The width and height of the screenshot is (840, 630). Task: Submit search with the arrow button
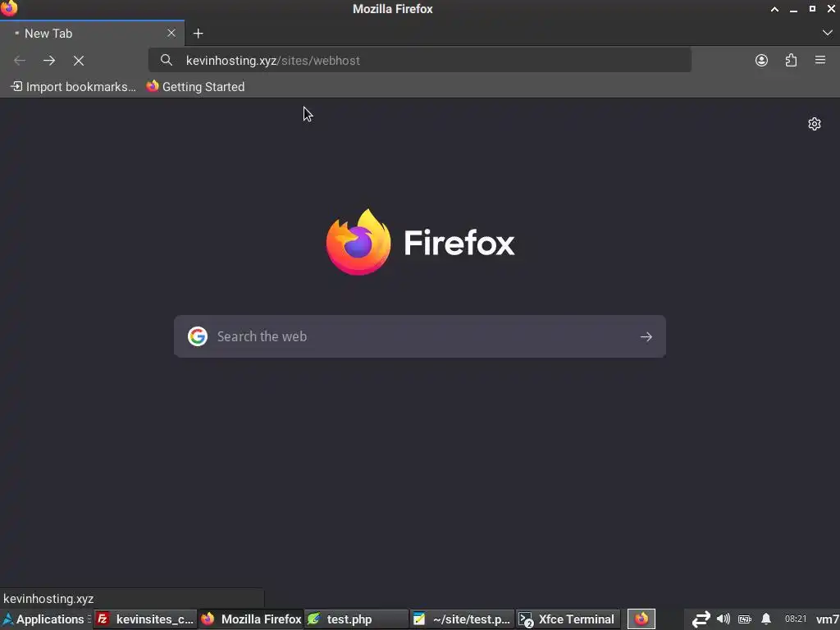click(x=646, y=336)
